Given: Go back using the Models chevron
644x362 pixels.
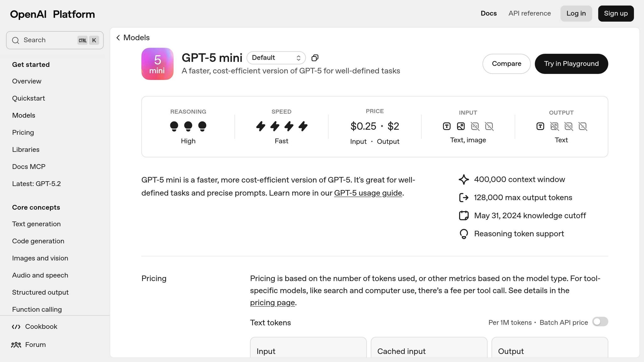Looking at the screenshot, I should pos(118,38).
